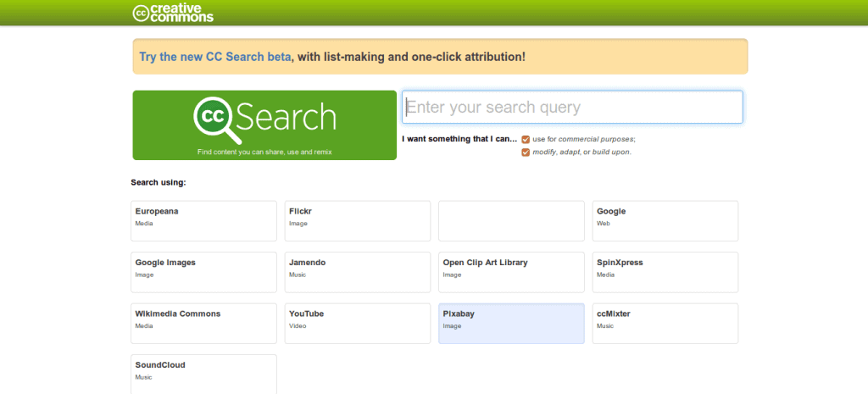Select Google Images search source
The width and height of the screenshot is (868, 394).
(x=203, y=272)
